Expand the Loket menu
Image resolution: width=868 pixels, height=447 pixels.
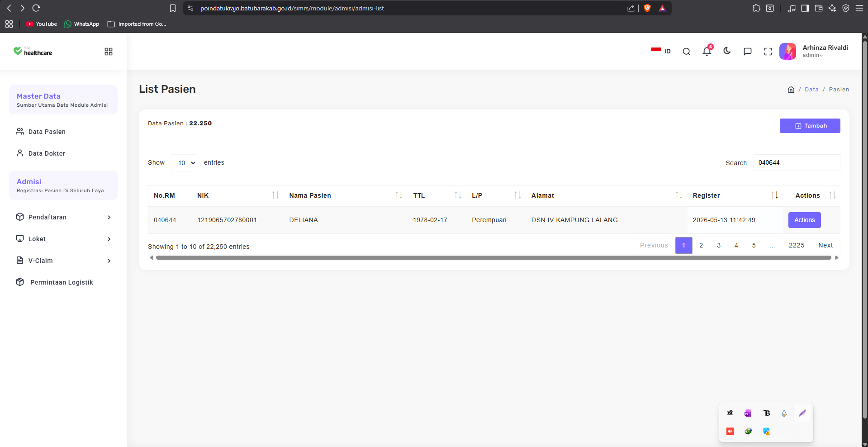click(63, 239)
